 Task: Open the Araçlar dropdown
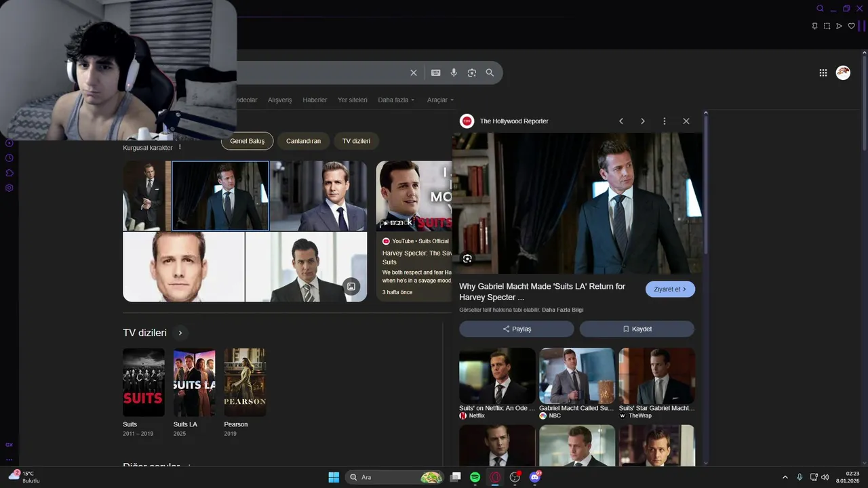point(440,100)
